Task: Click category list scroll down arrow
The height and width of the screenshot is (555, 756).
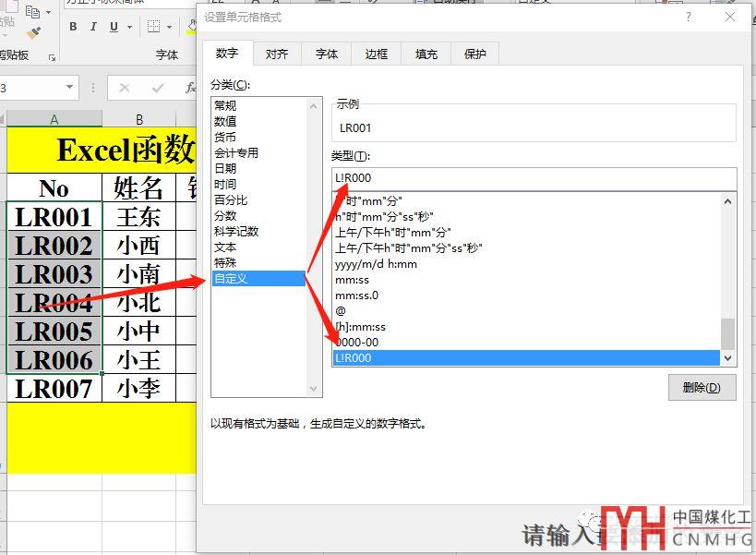Action: 314,388
